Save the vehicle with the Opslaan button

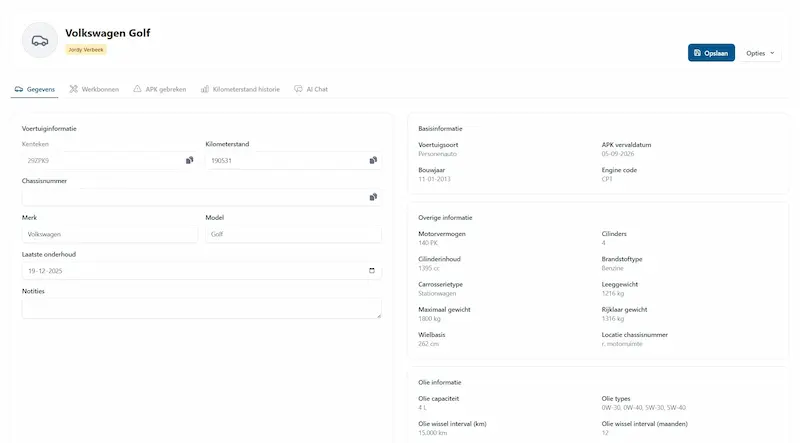click(711, 53)
